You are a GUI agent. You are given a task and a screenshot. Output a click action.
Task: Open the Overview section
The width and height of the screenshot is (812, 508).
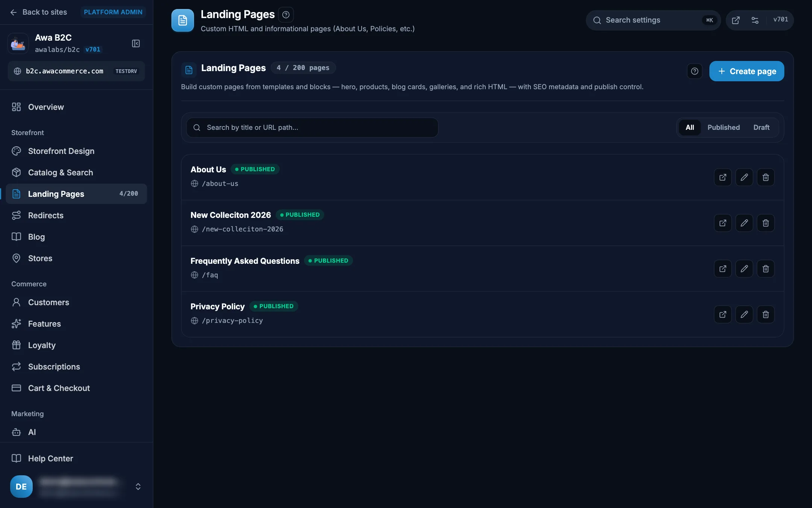(76, 107)
